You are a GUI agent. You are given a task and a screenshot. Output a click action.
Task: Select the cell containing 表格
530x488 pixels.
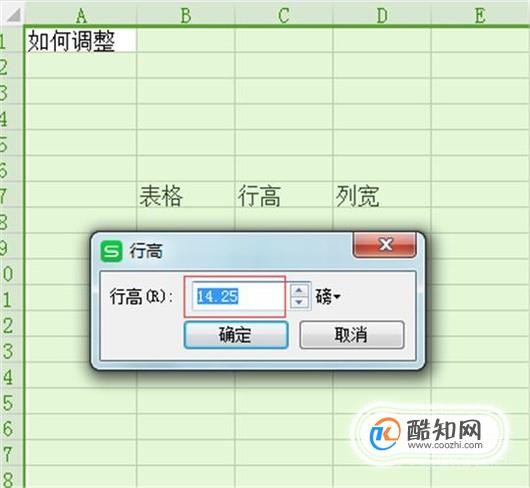coord(186,194)
